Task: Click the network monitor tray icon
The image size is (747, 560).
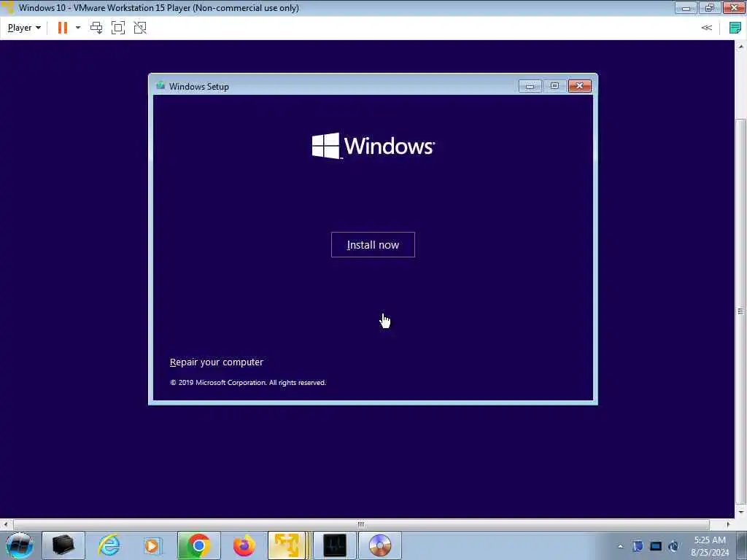Action: (x=656, y=546)
